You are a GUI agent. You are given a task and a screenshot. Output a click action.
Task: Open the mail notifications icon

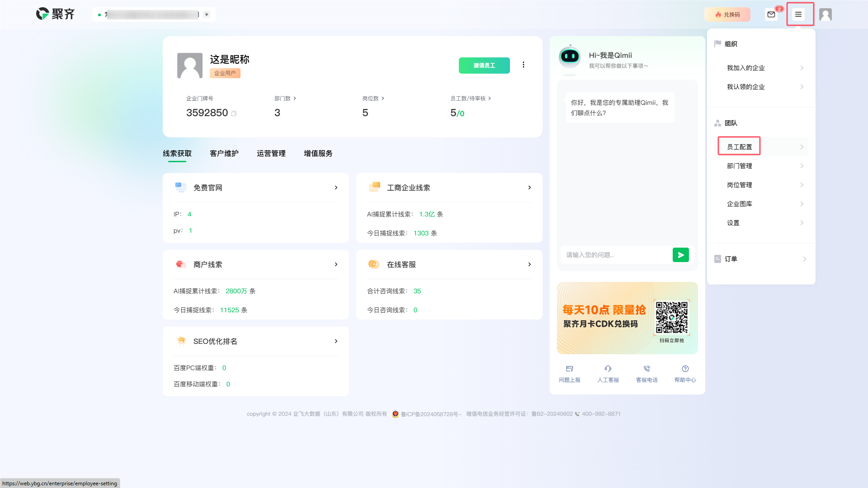[771, 14]
